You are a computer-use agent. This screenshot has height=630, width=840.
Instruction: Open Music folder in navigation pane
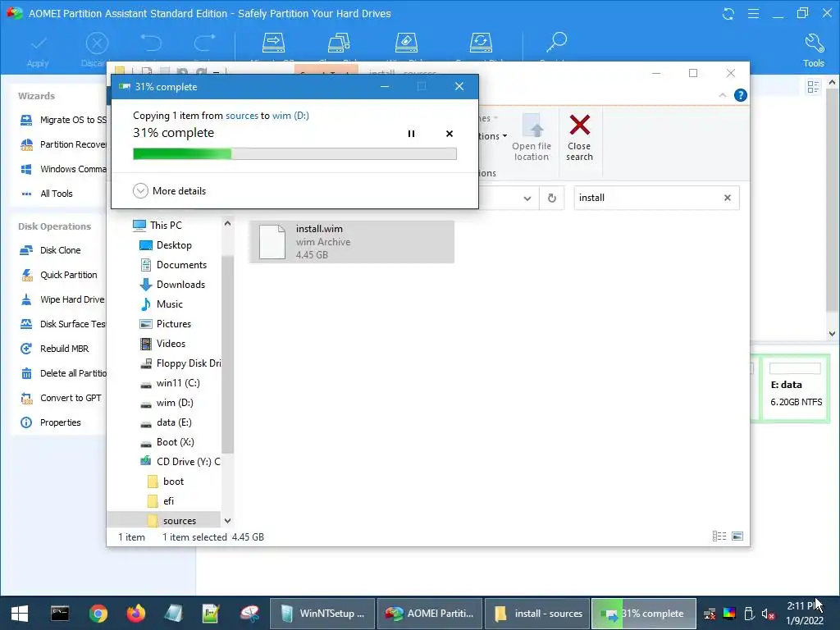coord(162,304)
